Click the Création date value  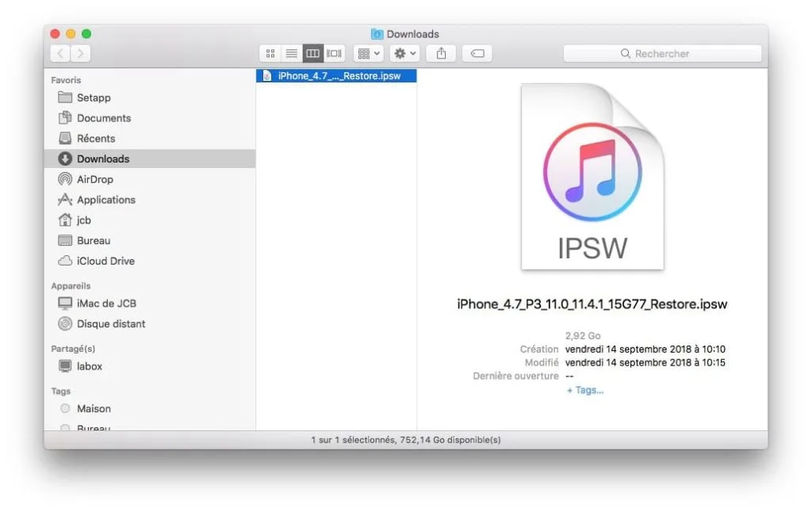coord(645,350)
